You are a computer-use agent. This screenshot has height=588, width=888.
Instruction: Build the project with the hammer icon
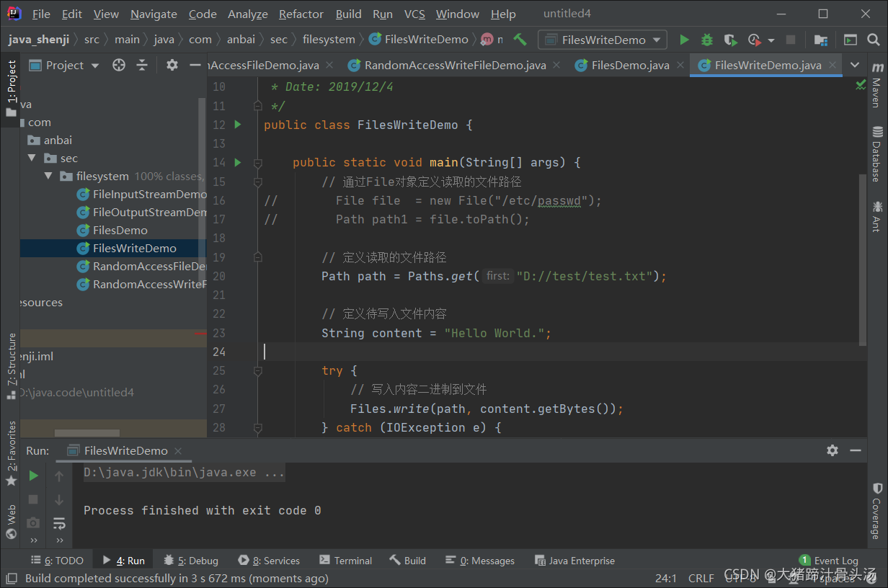(x=520, y=40)
